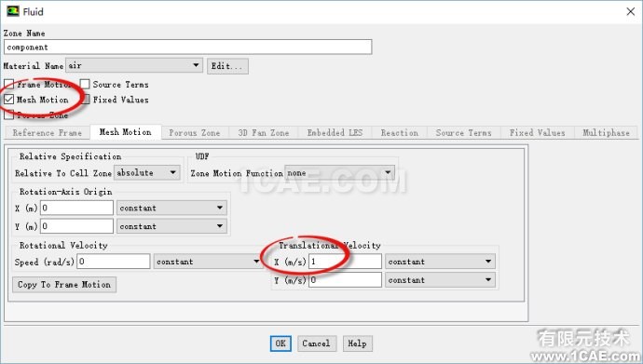Screen dimensions: 643x364
Task: Select the Mesh Motion tab
Action: pos(126,132)
